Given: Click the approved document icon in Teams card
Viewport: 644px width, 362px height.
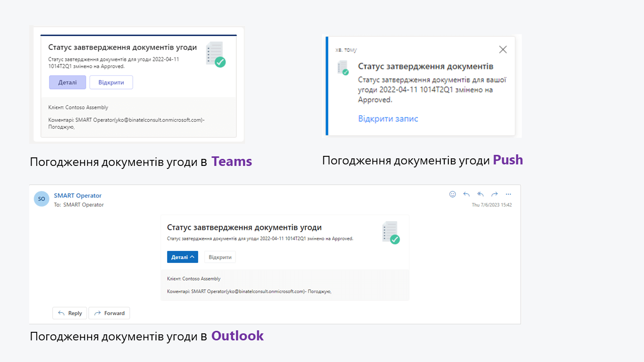Looking at the screenshot, I should (x=215, y=54).
